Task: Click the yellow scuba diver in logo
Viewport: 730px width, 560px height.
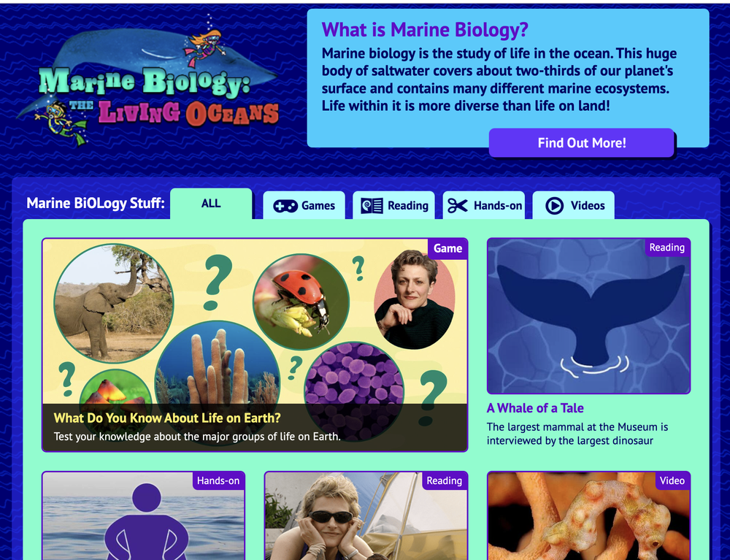Action: (x=59, y=122)
